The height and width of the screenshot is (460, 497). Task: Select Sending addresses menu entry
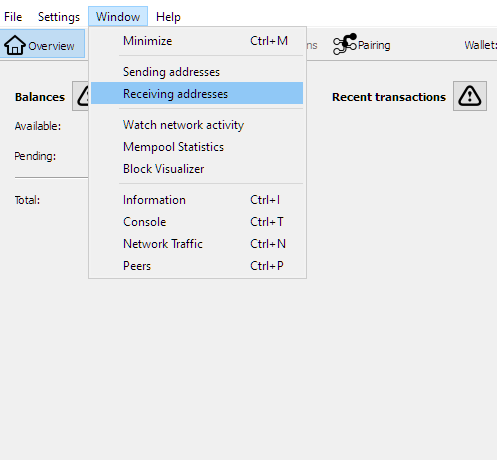pyautogui.click(x=197, y=72)
